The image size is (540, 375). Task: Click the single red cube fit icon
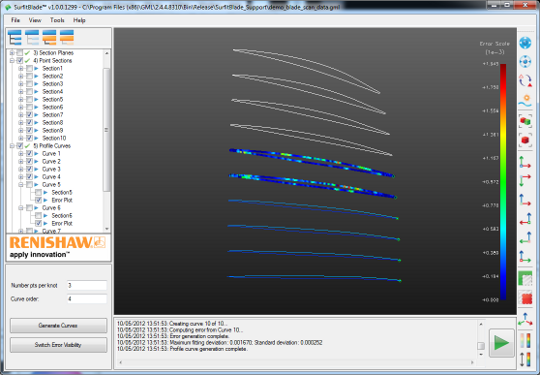[x=525, y=140]
